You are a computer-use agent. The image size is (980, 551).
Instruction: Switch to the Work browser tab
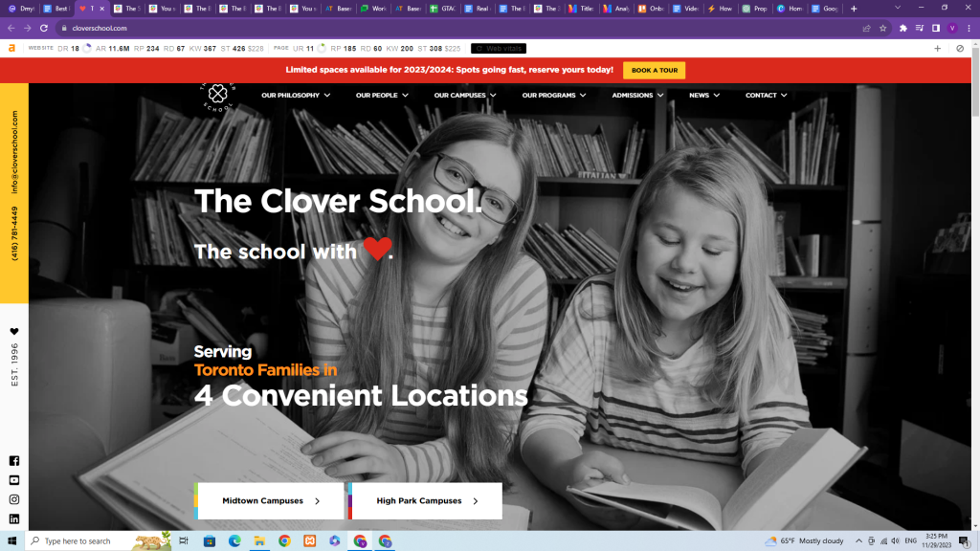tap(373, 9)
